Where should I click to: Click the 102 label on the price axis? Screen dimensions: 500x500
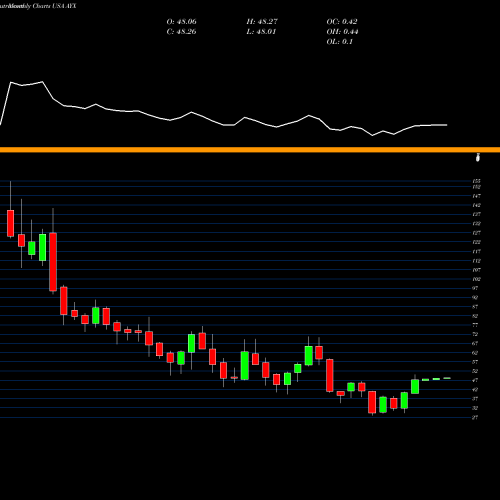[x=476, y=279]
